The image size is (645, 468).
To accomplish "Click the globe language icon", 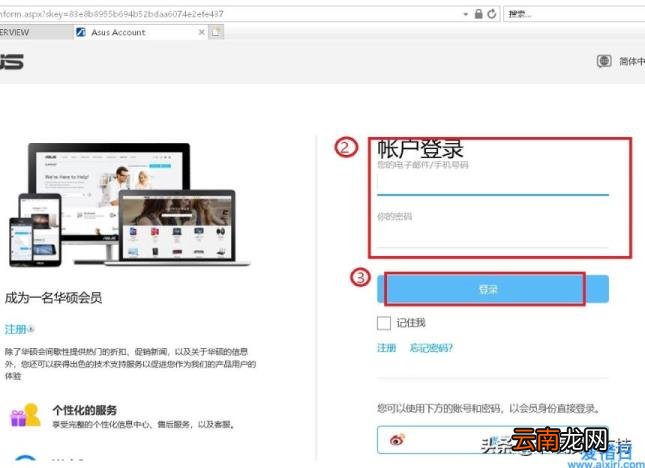I will pyautogui.click(x=604, y=61).
